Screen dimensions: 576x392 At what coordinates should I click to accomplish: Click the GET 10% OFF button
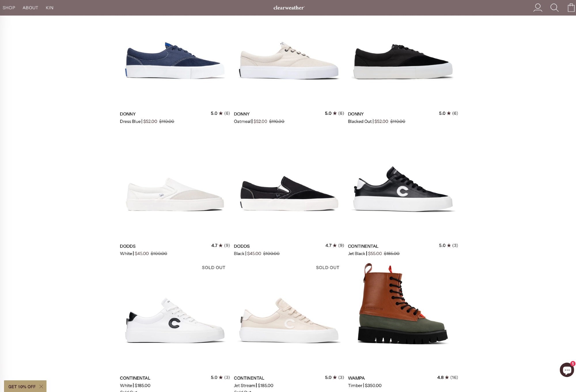tap(22, 387)
